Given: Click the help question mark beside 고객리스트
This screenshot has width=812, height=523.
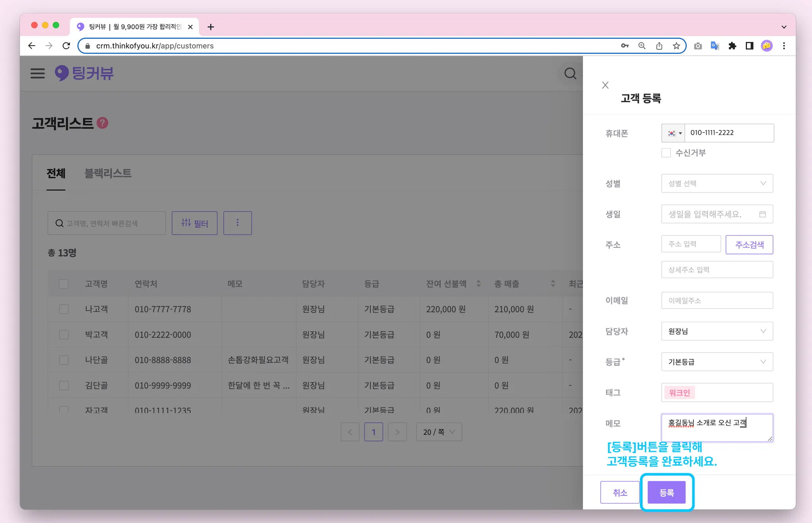Looking at the screenshot, I should (103, 123).
